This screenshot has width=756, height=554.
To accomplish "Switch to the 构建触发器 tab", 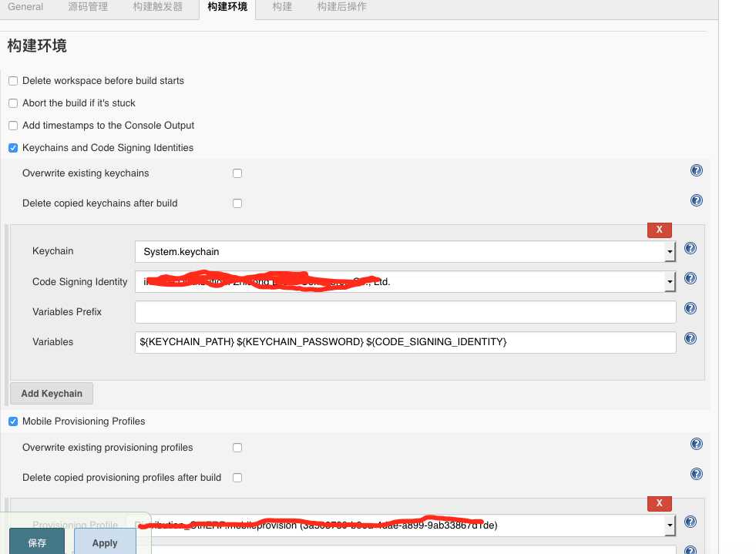I will pyautogui.click(x=158, y=7).
